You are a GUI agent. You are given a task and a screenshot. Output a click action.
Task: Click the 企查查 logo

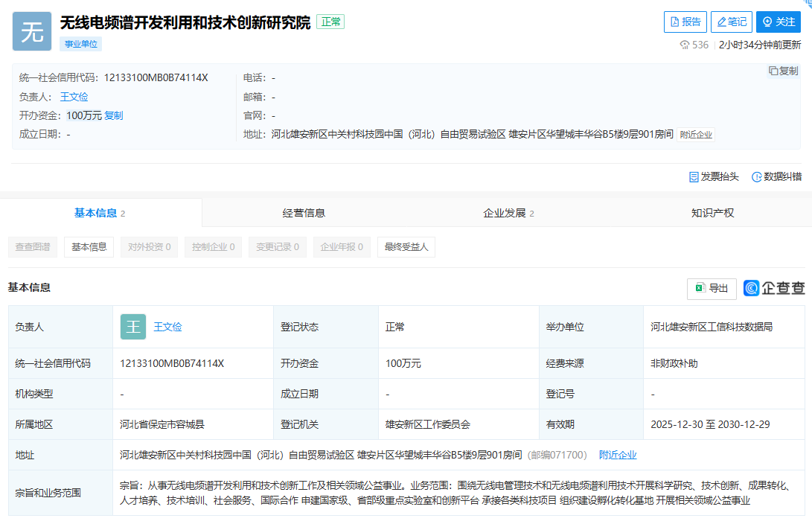(x=774, y=289)
